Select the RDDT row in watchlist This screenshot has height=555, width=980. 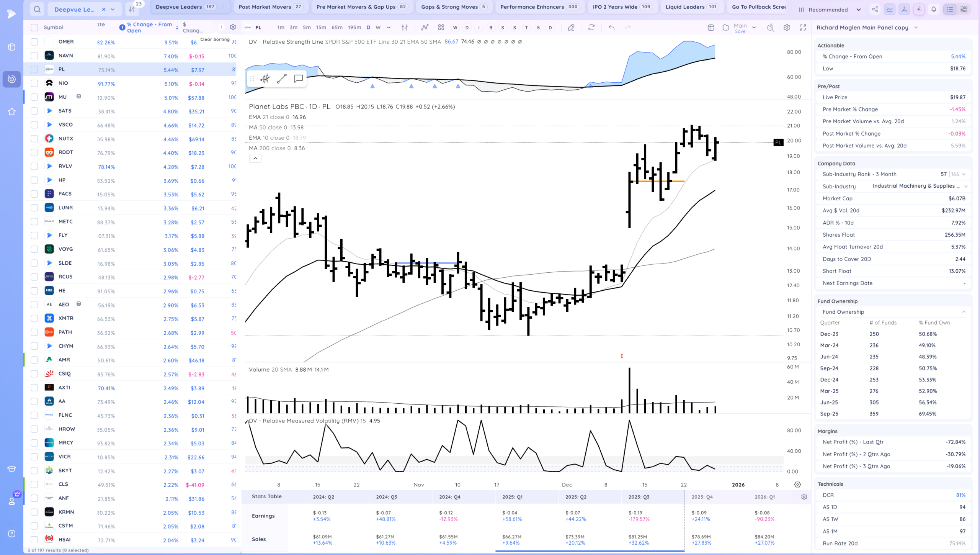pos(66,152)
